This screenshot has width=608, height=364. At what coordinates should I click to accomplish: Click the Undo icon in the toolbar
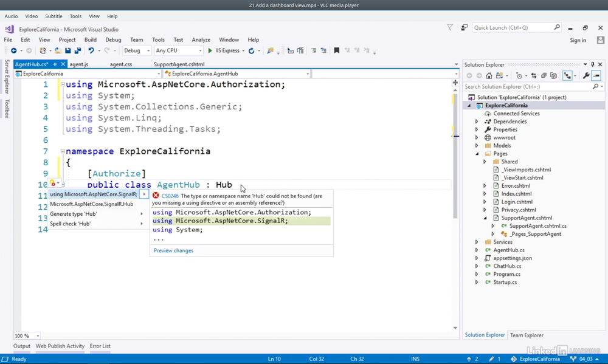pyautogui.click(x=91, y=51)
